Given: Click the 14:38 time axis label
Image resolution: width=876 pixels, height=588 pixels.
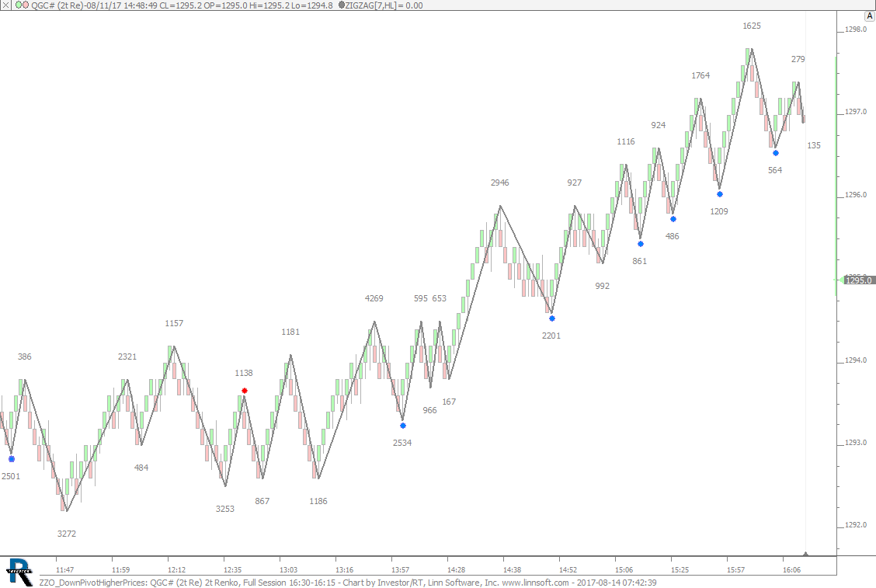Looking at the screenshot, I should 512,569.
